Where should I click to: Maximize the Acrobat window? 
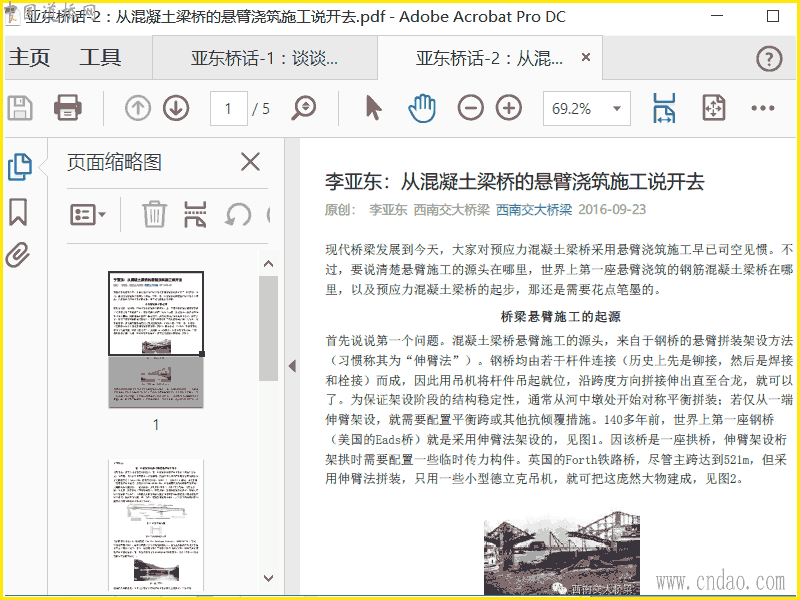coord(773,16)
